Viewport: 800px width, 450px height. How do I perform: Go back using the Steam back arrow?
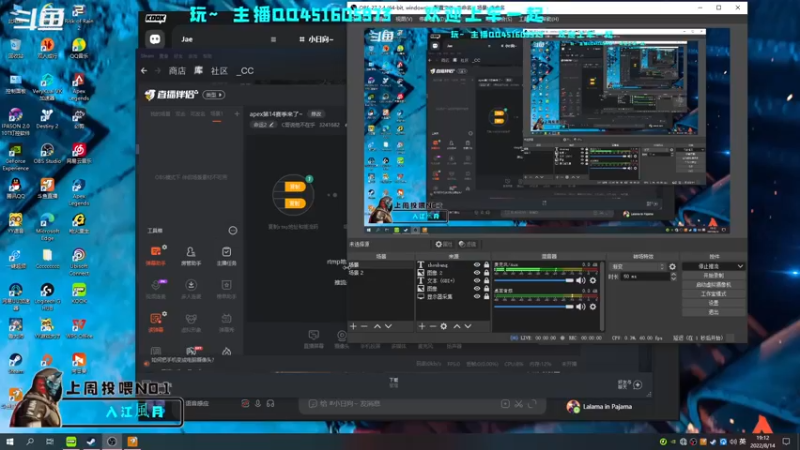pos(144,70)
